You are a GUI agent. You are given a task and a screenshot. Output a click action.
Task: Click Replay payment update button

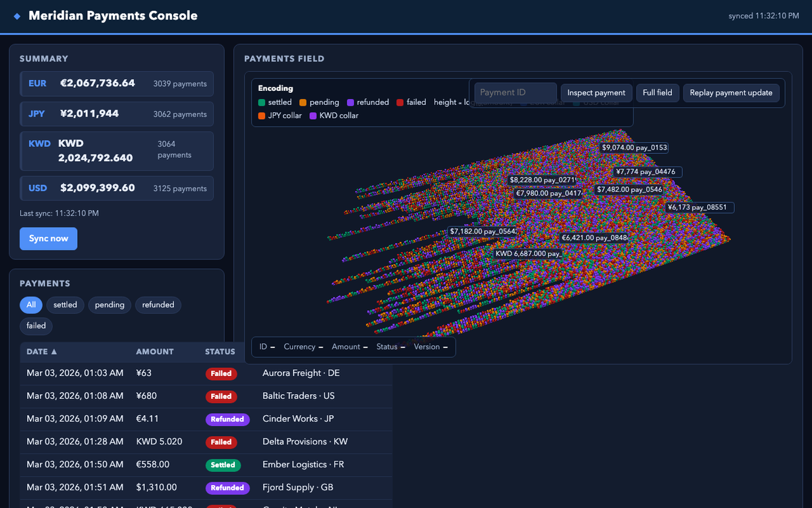click(x=731, y=93)
